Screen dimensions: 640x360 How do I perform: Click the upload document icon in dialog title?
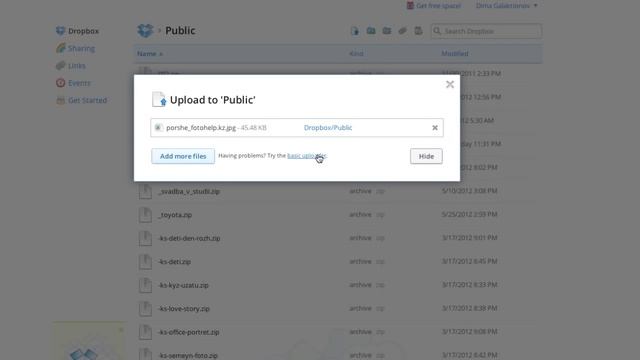[159, 99]
